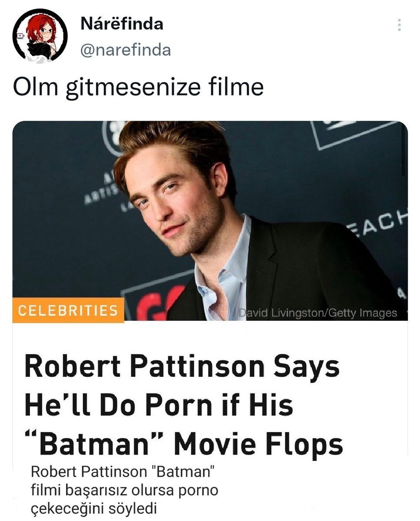
Task: Open the three-dot more options menu
Action: click(x=399, y=26)
